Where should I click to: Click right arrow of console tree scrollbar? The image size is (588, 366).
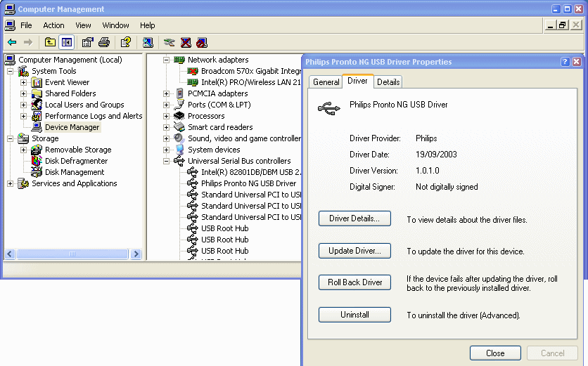pyautogui.click(x=136, y=254)
